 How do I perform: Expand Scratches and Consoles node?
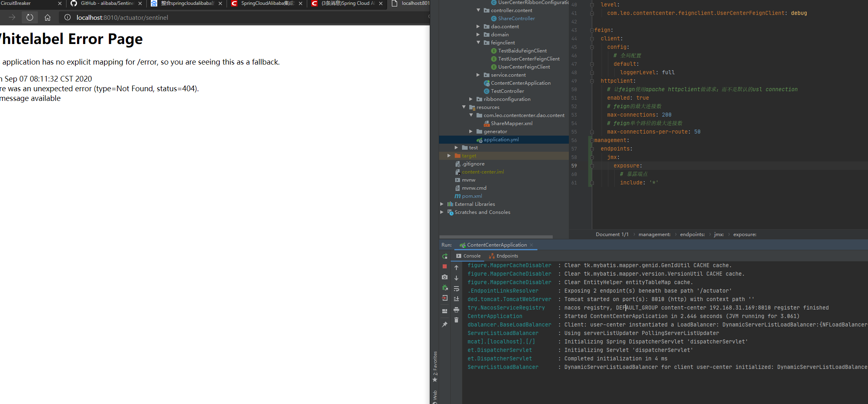pos(442,212)
